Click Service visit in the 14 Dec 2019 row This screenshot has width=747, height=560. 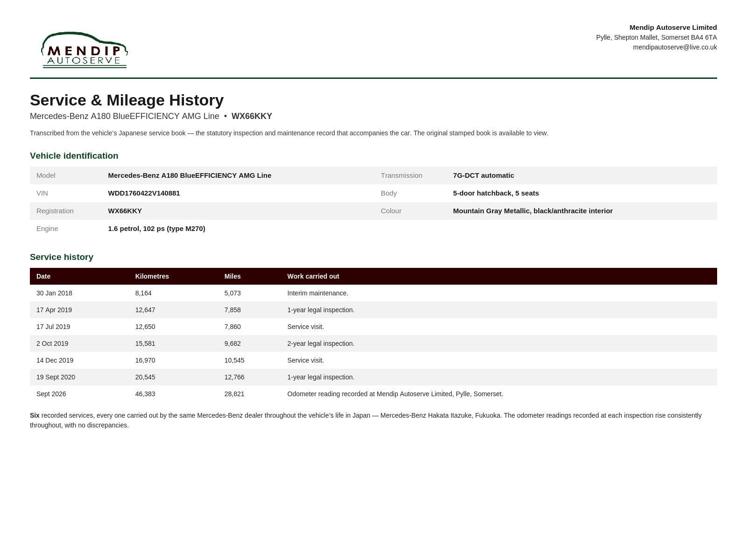click(306, 360)
